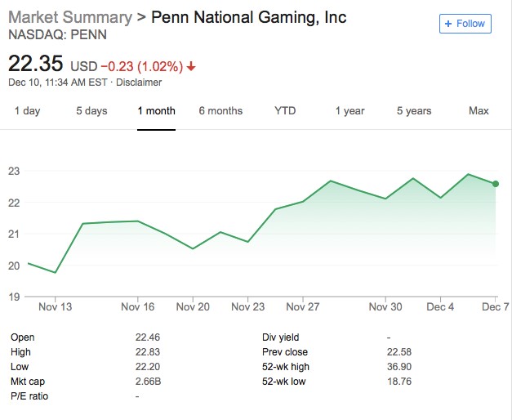Switch to the 5 days range
Screen dimensions: 512x420
[91, 111]
